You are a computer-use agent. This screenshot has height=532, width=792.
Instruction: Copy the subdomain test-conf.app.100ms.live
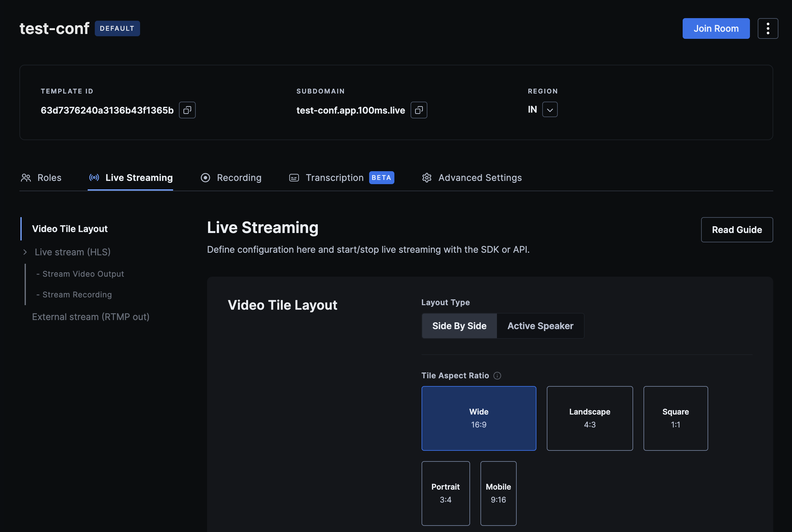(x=419, y=110)
